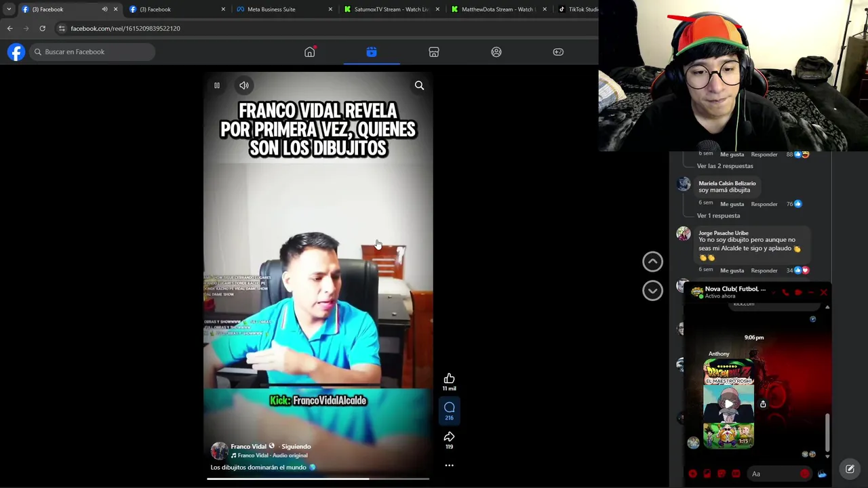Image resolution: width=868 pixels, height=488 pixels.
Task: Mute the reel audio
Action: 244,85
